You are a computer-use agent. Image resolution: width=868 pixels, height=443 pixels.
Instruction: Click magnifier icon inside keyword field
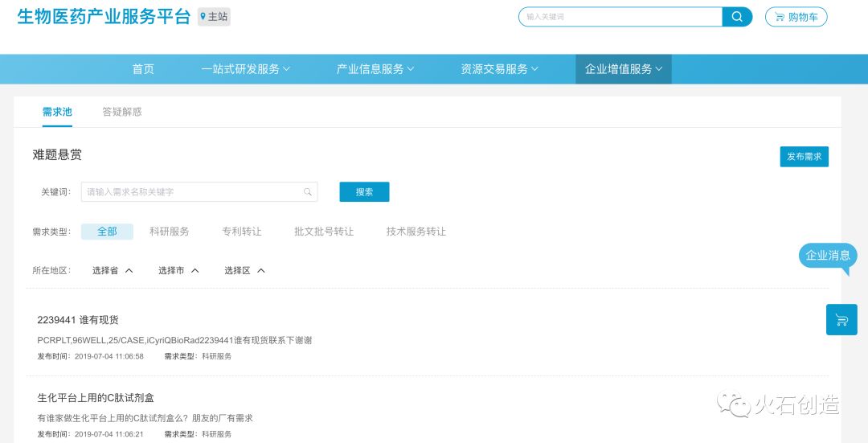[x=308, y=192]
